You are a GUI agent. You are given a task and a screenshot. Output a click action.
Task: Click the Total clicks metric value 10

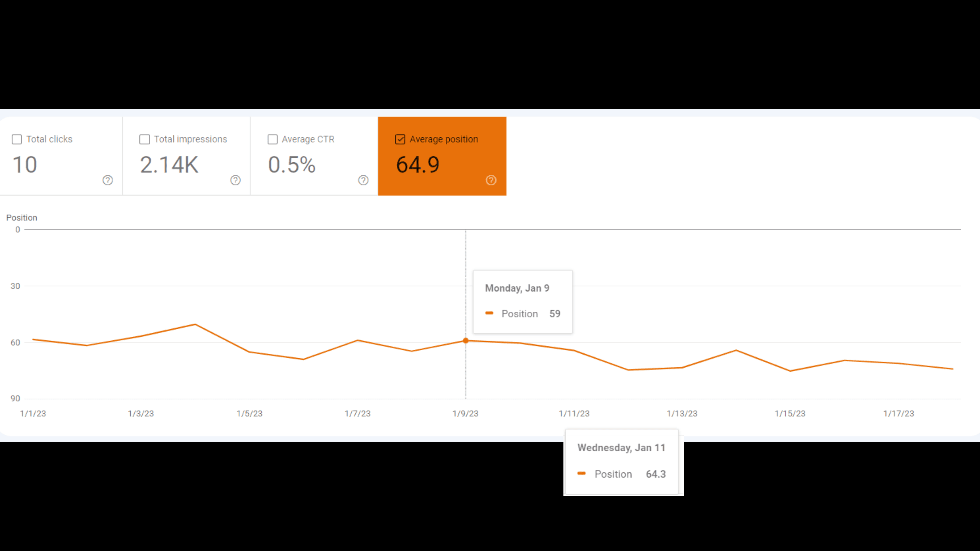(x=24, y=164)
